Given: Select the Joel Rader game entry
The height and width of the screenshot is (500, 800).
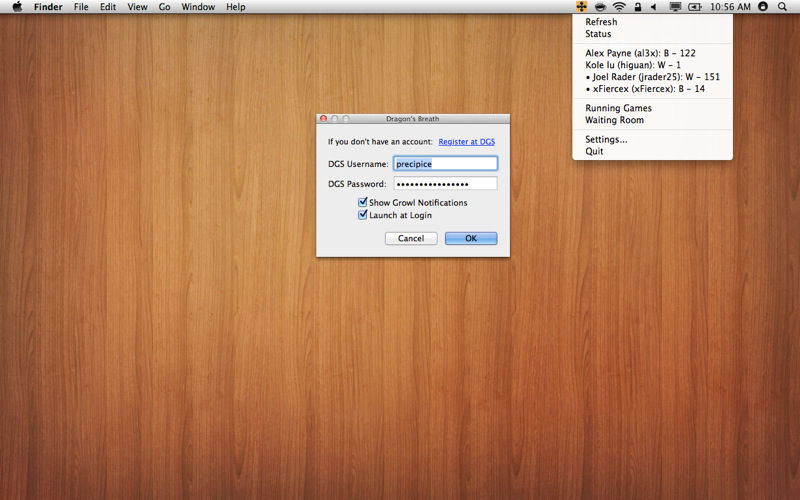Looking at the screenshot, I should click(656, 77).
